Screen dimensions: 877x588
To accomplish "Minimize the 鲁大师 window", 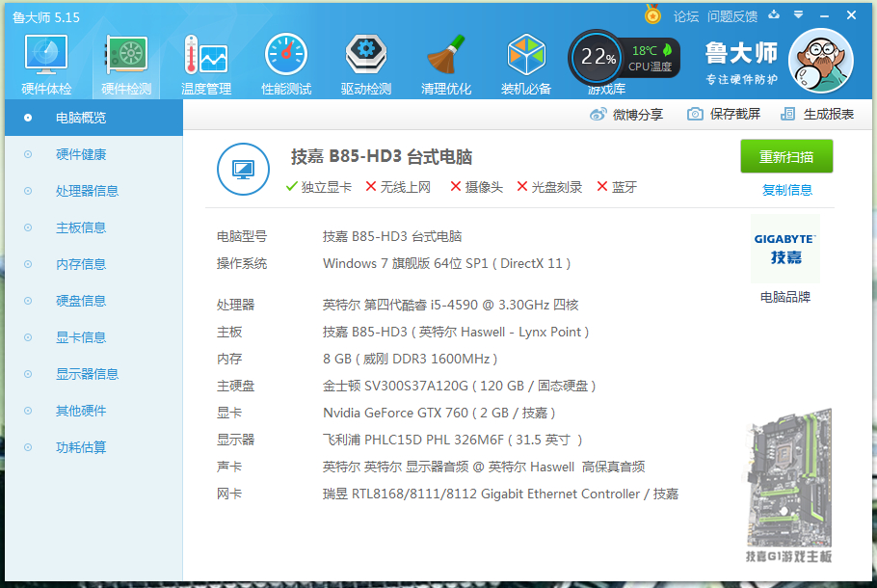I will 824,16.
